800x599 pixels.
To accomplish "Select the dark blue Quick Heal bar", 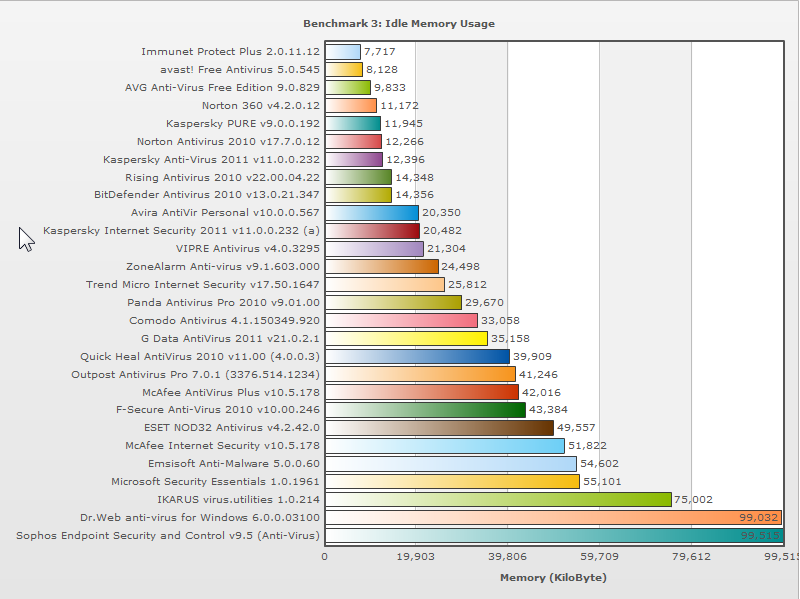I will click(417, 357).
